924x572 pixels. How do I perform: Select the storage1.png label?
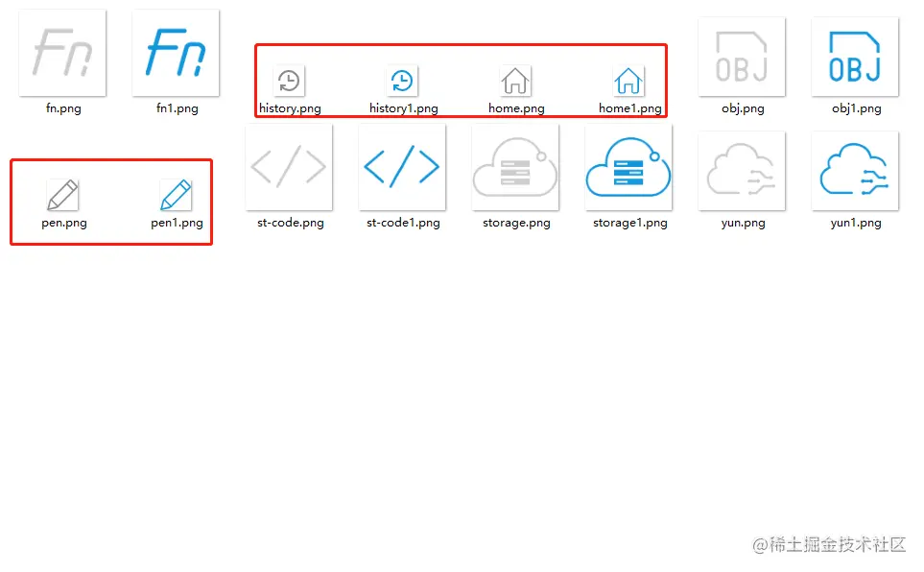point(630,223)
